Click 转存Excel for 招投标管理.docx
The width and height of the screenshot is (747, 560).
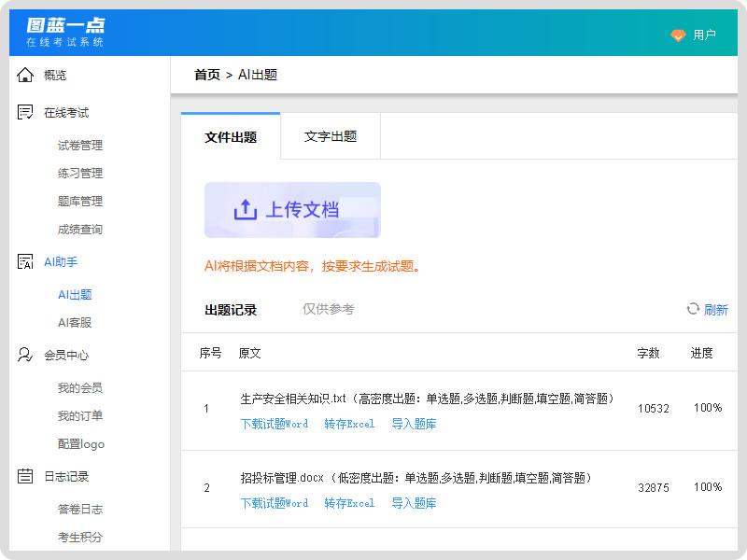coord(349,503)
